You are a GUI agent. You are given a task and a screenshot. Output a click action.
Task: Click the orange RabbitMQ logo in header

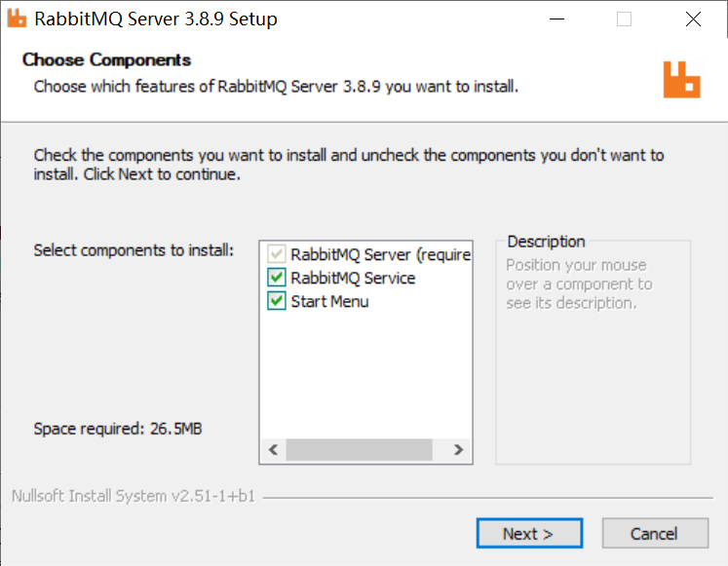tap(681, 79)
